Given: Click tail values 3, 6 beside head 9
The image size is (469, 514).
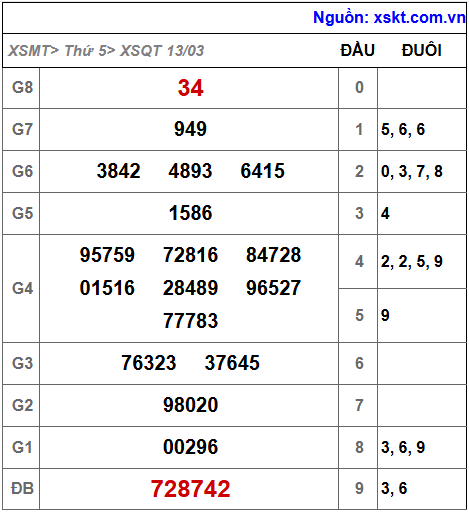Looking at the screenshot, I should 394,489.
